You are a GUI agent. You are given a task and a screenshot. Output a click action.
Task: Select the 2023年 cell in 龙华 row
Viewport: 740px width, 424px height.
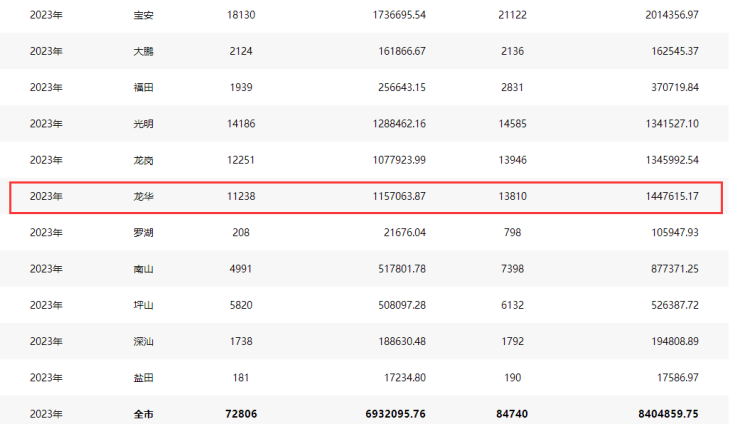tap(46, 197)
